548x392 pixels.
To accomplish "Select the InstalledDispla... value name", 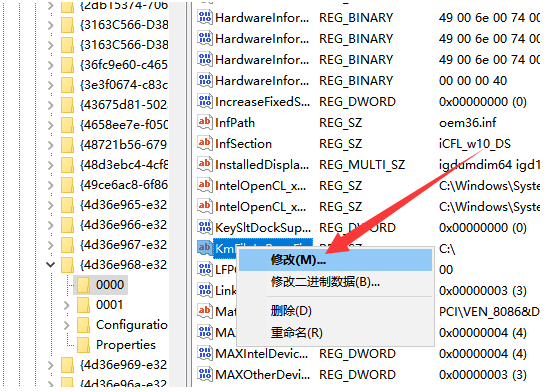I will pos(262,165).
